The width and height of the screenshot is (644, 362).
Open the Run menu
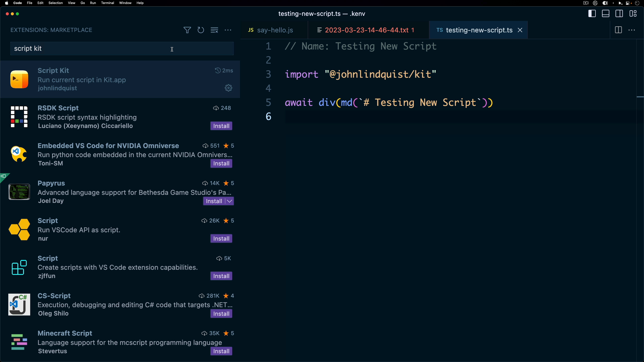(93, 3)
